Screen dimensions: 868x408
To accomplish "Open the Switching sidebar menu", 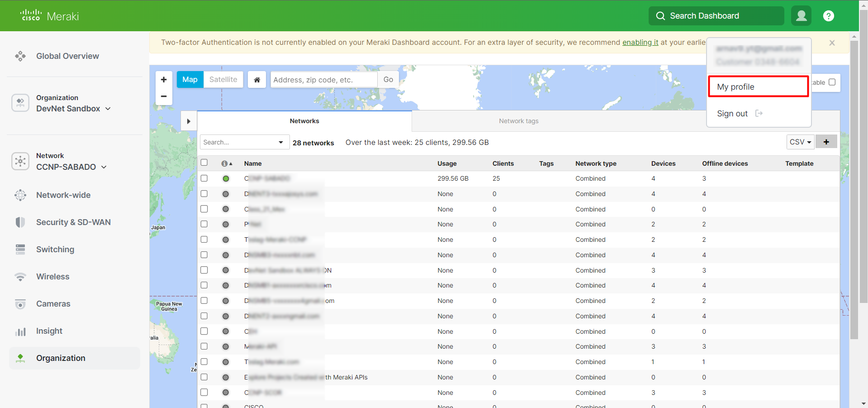I will 55,250.
